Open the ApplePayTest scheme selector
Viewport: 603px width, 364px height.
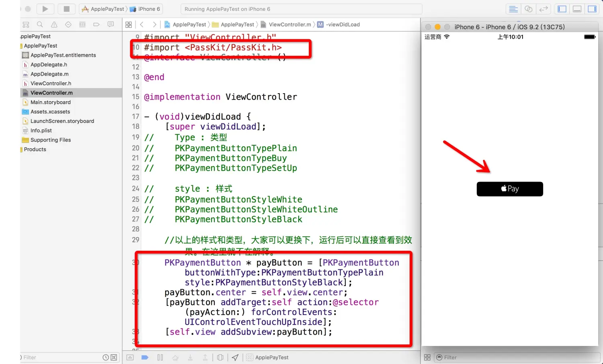tap(103, 9)
